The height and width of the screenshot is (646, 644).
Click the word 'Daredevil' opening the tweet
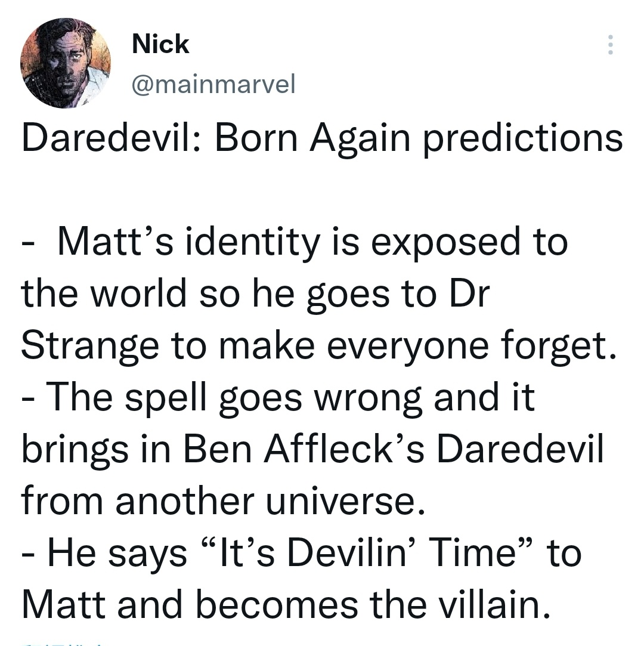pos(107,138)
